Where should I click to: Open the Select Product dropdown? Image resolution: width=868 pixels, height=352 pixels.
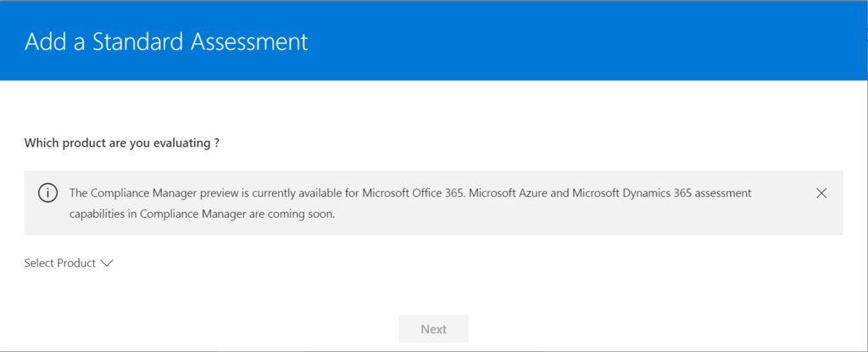click(69, 263)
